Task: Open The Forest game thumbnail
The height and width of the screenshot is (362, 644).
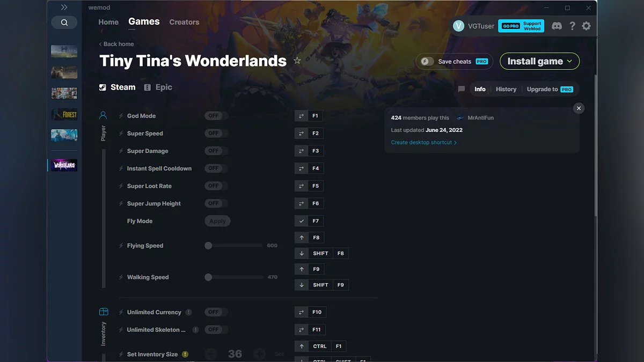Action: (x=64, y=114)
